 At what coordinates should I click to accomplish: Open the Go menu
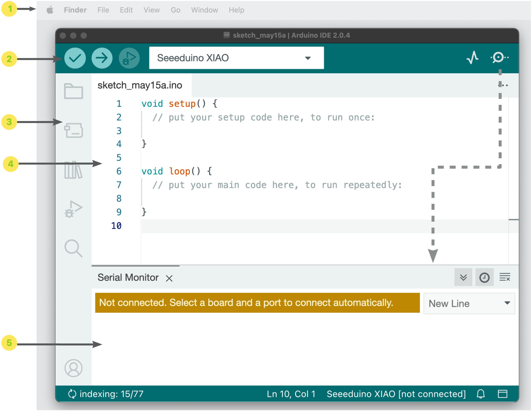tap(175, 10)
